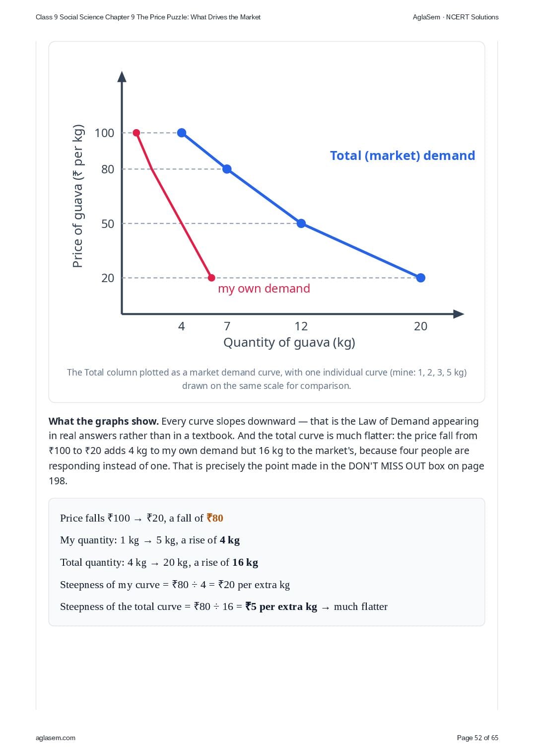Click the Page 52 of 65 indicator
Screen dimensions: 534x756
(477, 738)
